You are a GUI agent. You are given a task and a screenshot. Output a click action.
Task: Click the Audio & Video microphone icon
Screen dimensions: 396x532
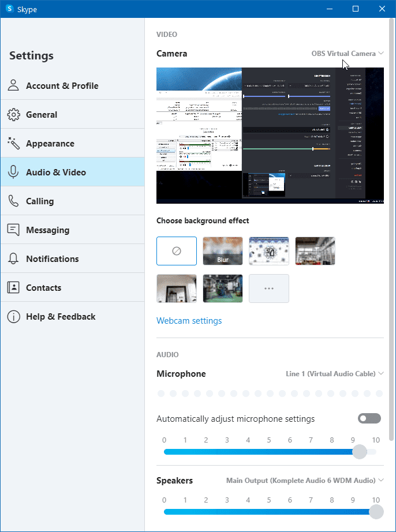[x=13, y=172]
